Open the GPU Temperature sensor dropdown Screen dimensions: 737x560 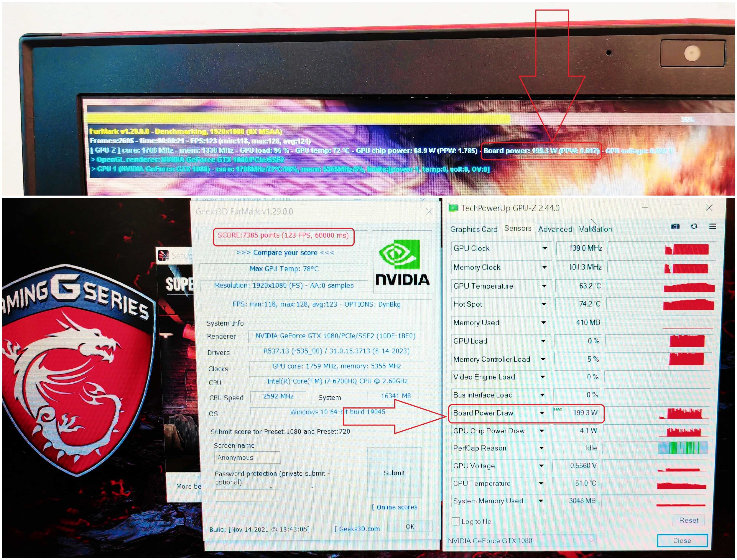pos(544,286)
